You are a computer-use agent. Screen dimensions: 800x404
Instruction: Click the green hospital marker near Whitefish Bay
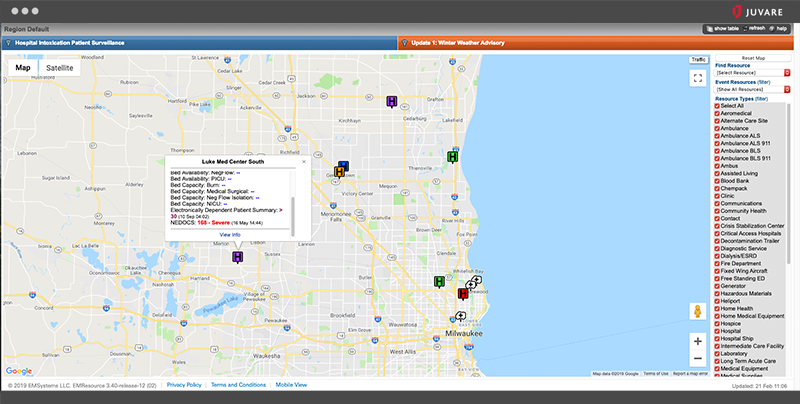click(x=439, y=282)
